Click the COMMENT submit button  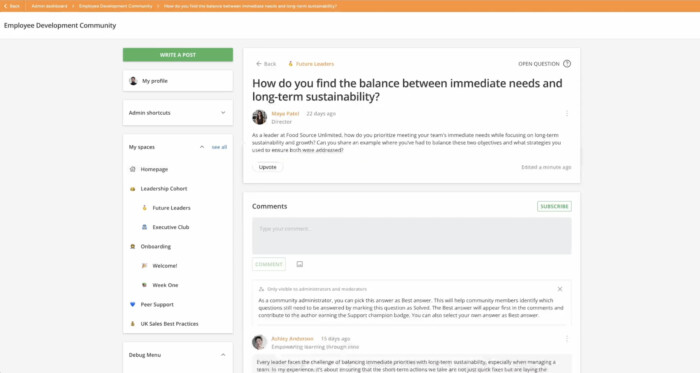[x=269, y=264]
